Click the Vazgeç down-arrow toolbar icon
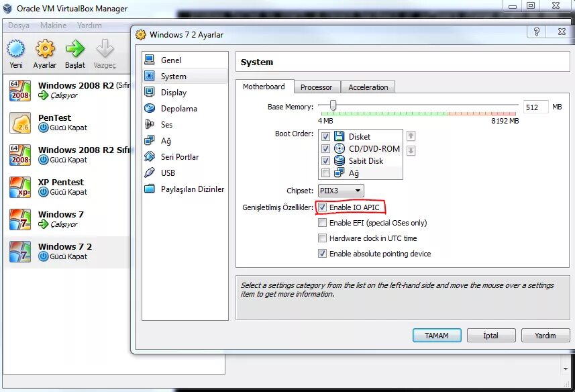This screenshot has width=575, height=392. [x=105, y=48]
